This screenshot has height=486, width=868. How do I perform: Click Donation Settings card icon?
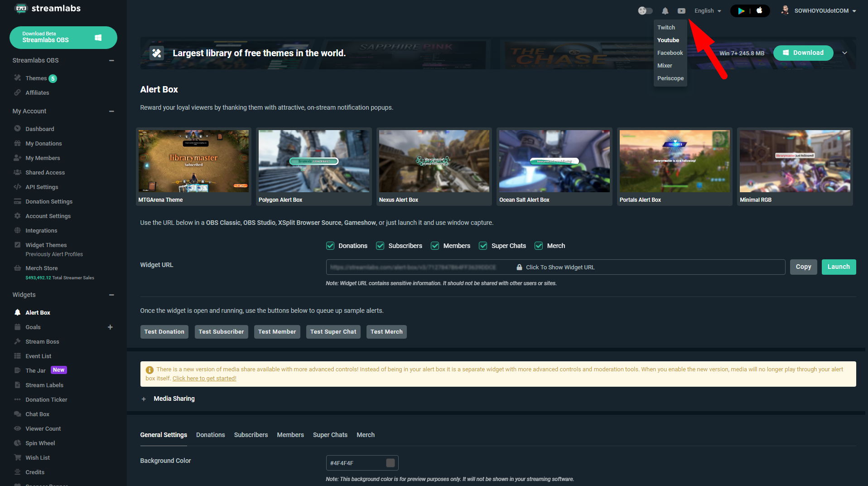(x=17, y=201)
